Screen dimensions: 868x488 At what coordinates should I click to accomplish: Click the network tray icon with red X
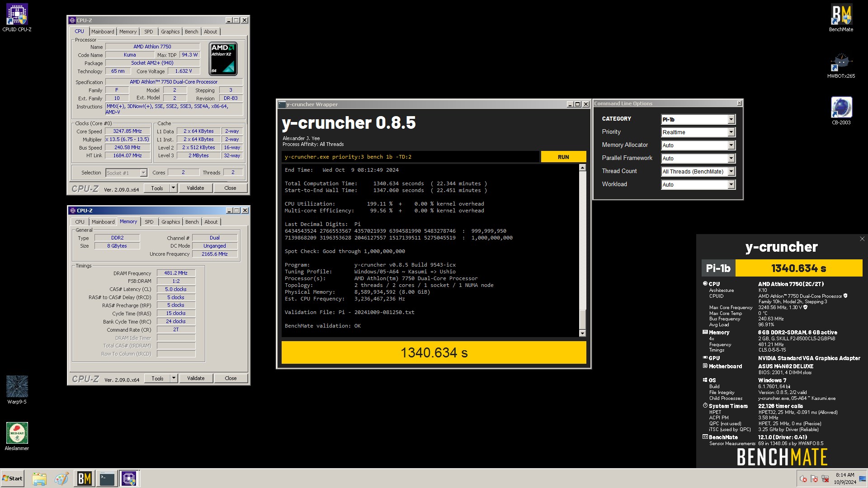click(x=825, y=479)
